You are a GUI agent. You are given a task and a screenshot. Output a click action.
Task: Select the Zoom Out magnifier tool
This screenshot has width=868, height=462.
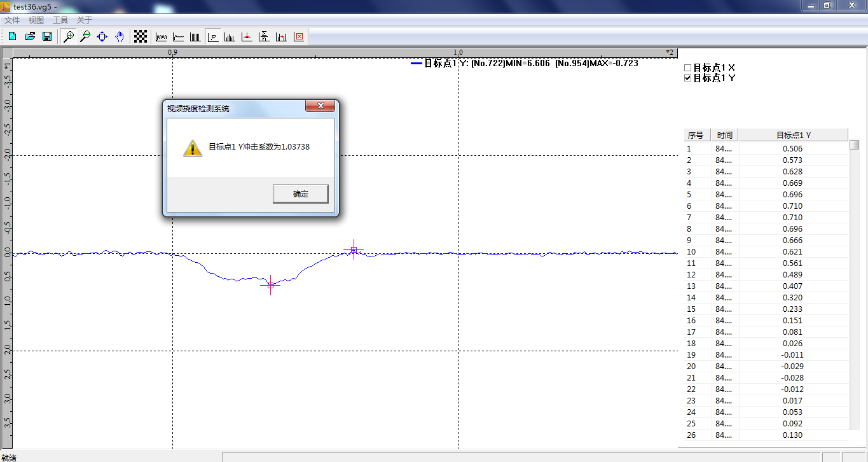click(85, 37)
